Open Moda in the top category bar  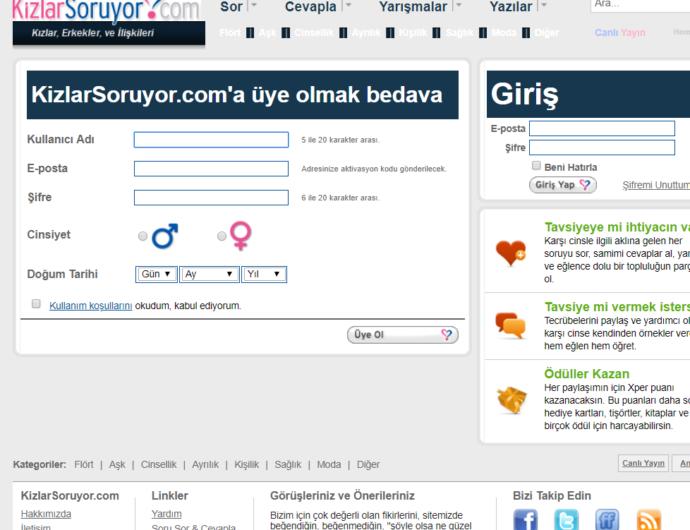(x=504, y=33)
